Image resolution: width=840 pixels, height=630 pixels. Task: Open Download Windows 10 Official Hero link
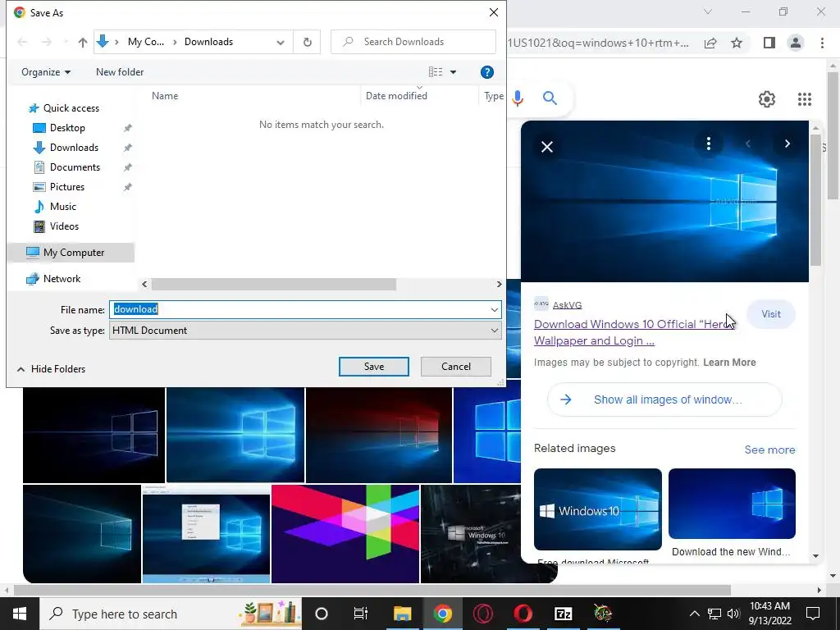[x=634, y=332]
